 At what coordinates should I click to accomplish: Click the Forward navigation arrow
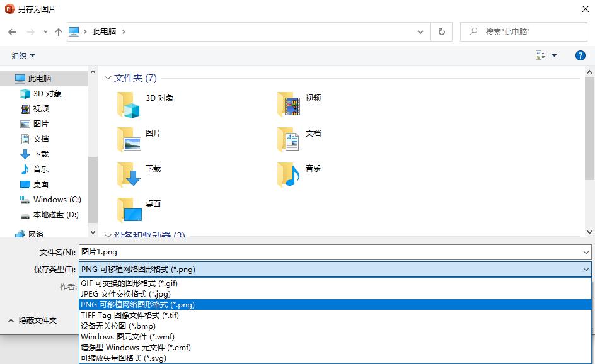click(31, 32)
